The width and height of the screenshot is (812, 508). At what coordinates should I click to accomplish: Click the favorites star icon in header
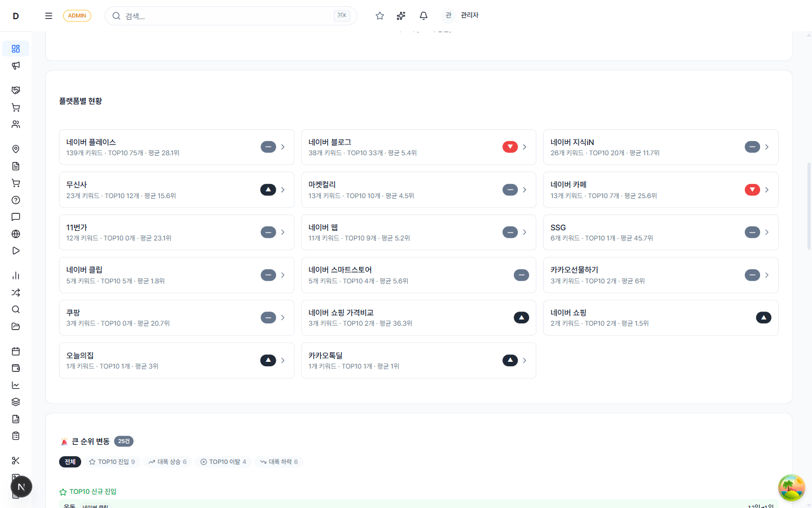pyautogui.click(x=379, y=16)
